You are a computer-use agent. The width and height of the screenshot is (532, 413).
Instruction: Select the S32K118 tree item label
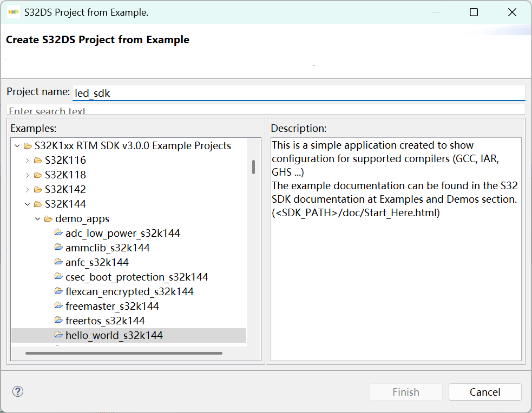(x=65, y=175)
